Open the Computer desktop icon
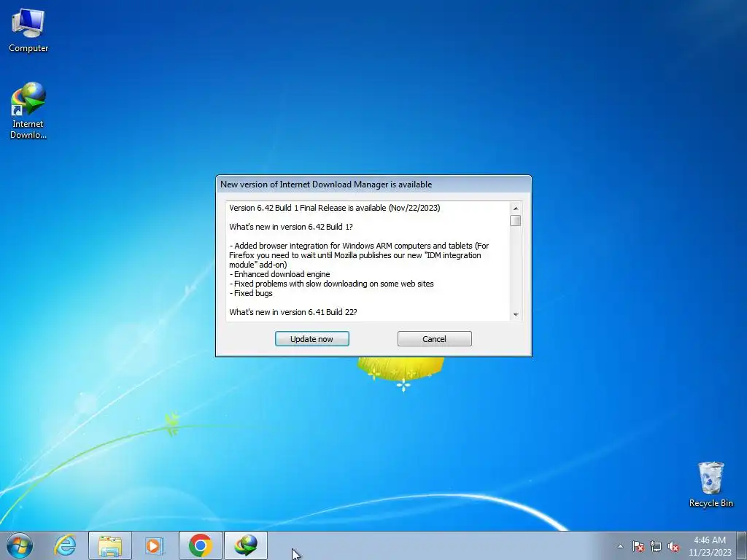The image size is (747, 560). click(x=28, y=31)
